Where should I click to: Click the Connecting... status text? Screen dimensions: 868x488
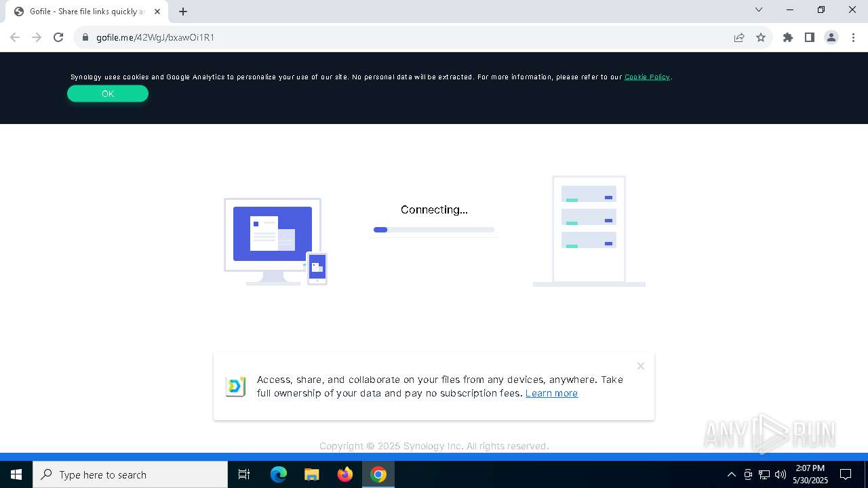coord(434,209)
